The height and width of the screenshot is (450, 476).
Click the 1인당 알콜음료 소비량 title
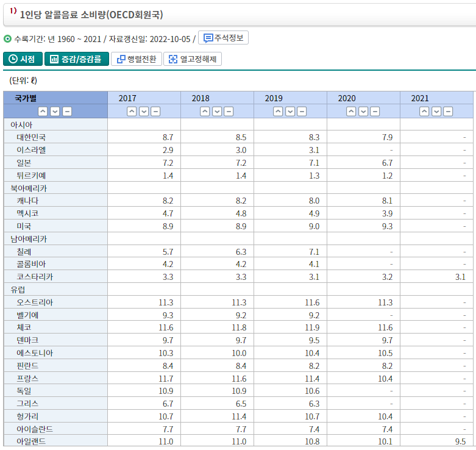[91, 15]
